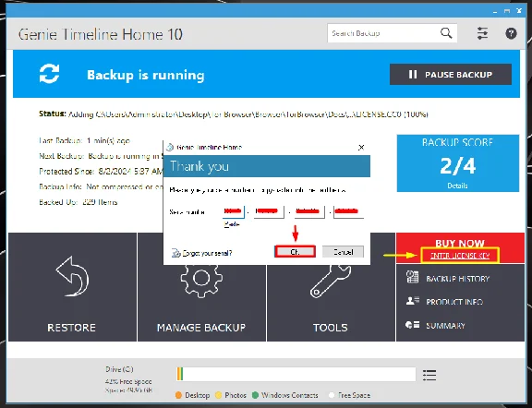Open Product Info menu entry
The height and width of the screenshot is (408, 532).
454,302
